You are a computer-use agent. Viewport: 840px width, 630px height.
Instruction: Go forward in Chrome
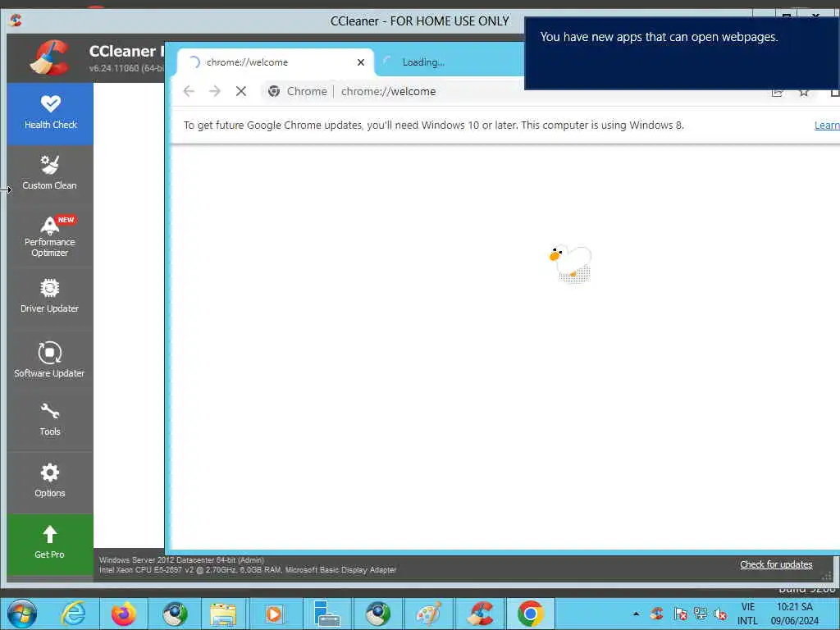(215, 91)
